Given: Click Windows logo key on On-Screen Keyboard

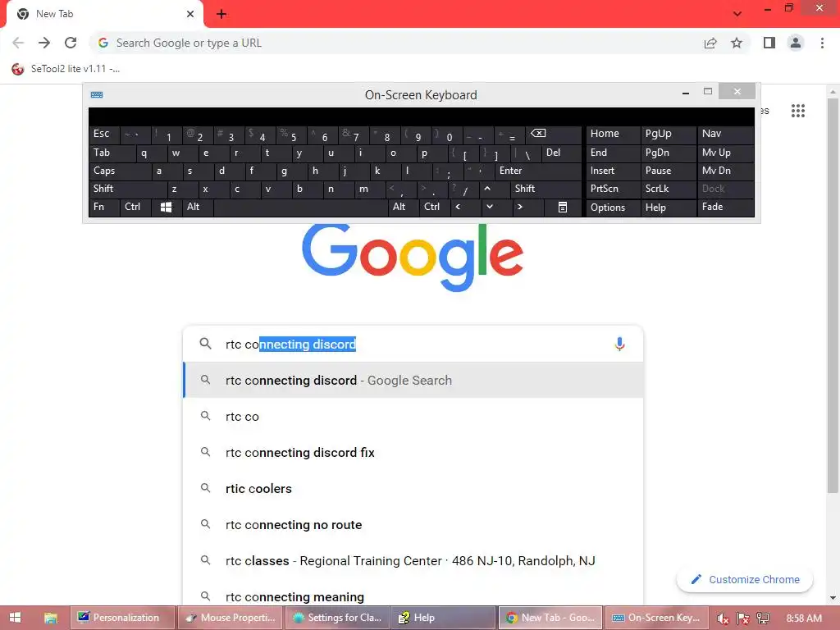Looking at the screenshot, I should click(166, 207).
